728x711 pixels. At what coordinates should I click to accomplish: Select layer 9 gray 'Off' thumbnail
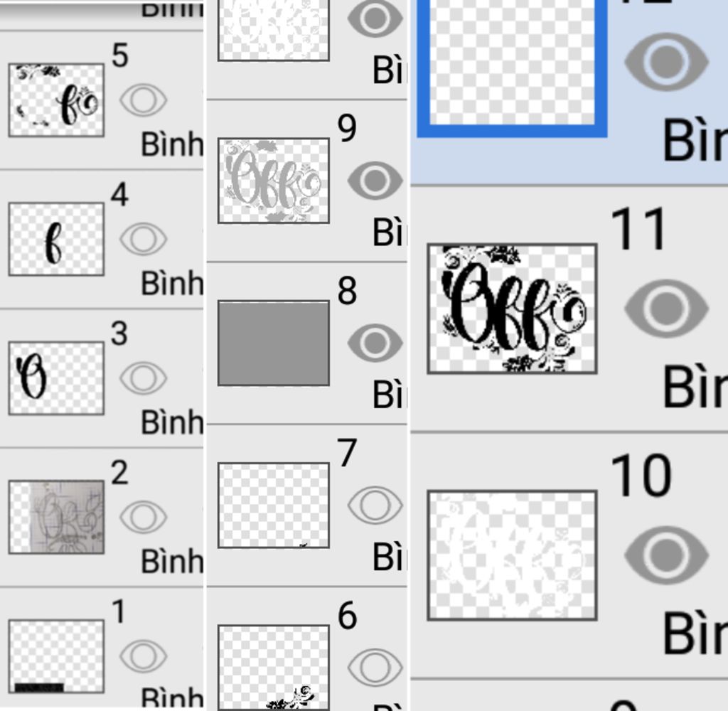(274, 181)
